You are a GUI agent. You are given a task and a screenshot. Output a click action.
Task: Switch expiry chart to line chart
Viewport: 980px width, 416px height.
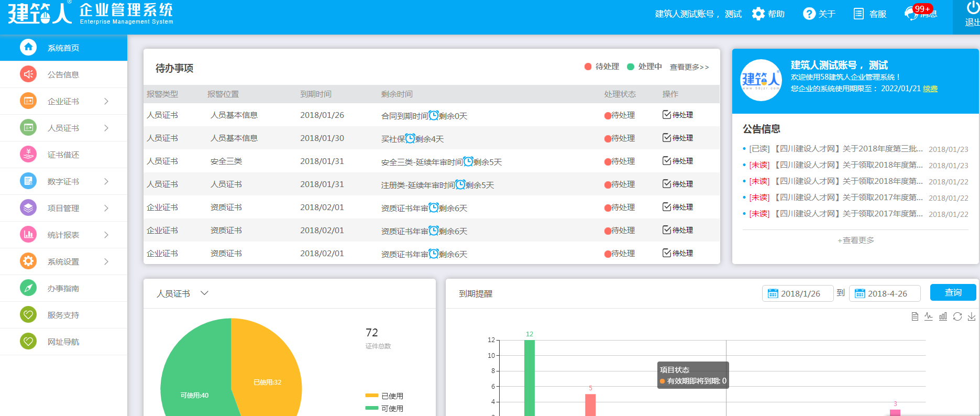coord(929,316)
